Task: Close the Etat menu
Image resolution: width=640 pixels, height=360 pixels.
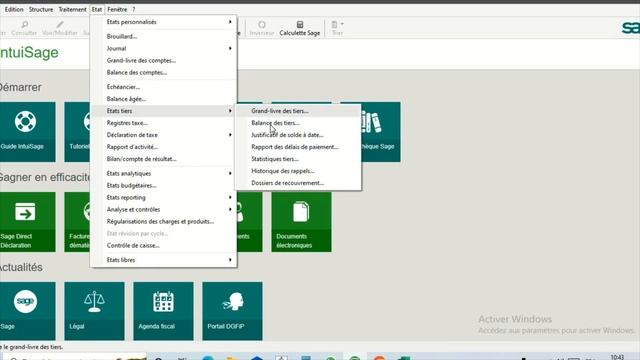Action: (97, 9)
